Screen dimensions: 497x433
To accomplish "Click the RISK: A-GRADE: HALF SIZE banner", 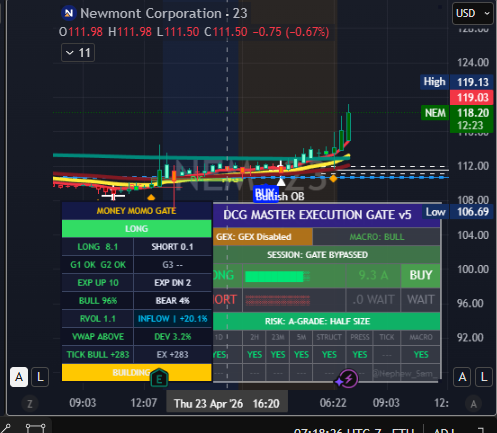I will tap(327, 321).
